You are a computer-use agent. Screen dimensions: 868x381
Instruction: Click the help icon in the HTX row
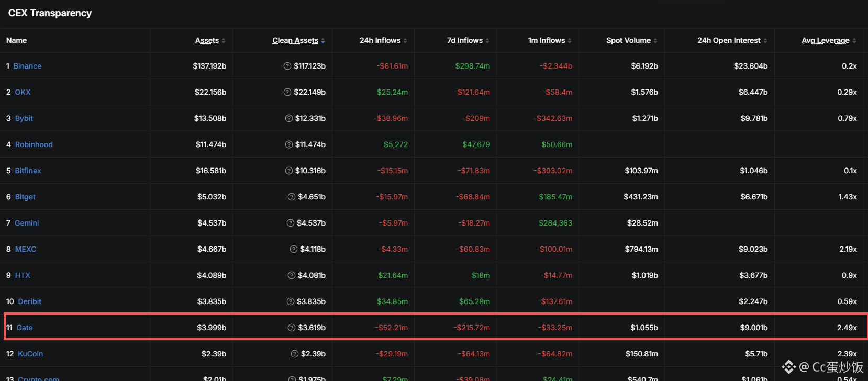(x=292, y=275)
